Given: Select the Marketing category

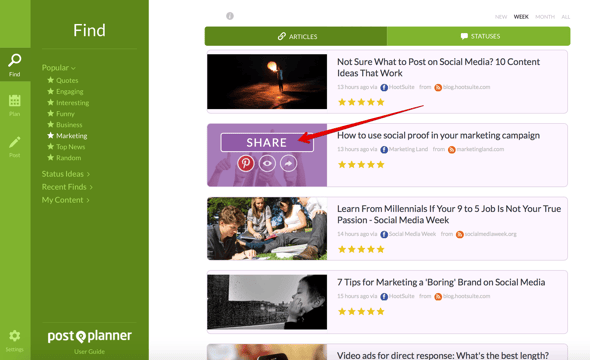Looking at the screenshot, I should 67,135.
